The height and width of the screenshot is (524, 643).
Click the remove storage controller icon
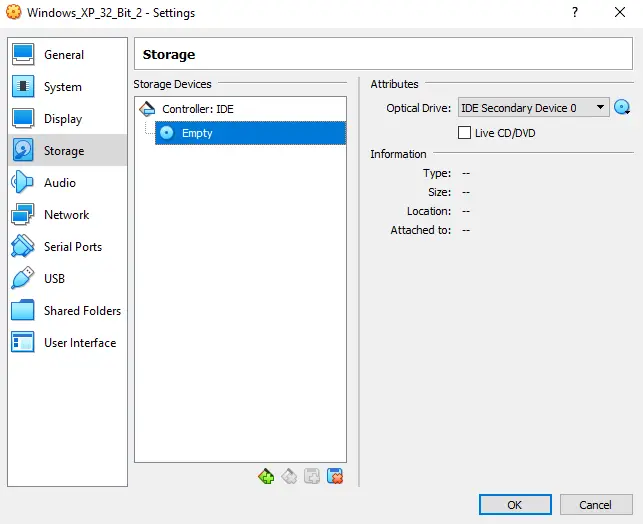[x=289, y=476]
